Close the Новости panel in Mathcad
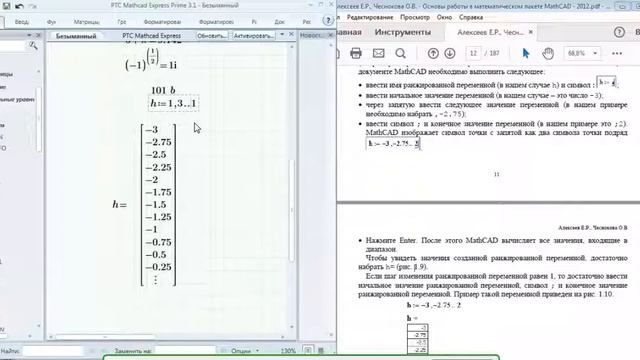Image resolution: width=640 pixels, height=360 pixels. point(330,35)
